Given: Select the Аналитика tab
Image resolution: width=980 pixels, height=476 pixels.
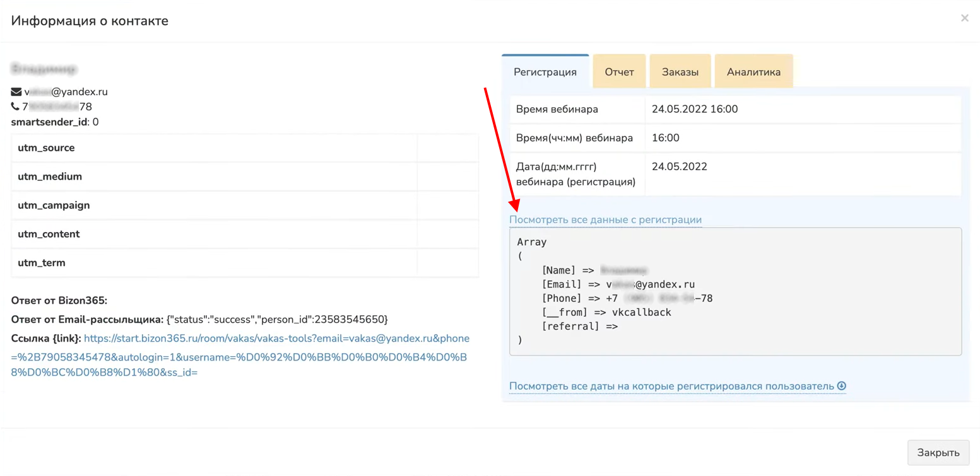Looking at the screenshot, I should click(753, 72).
